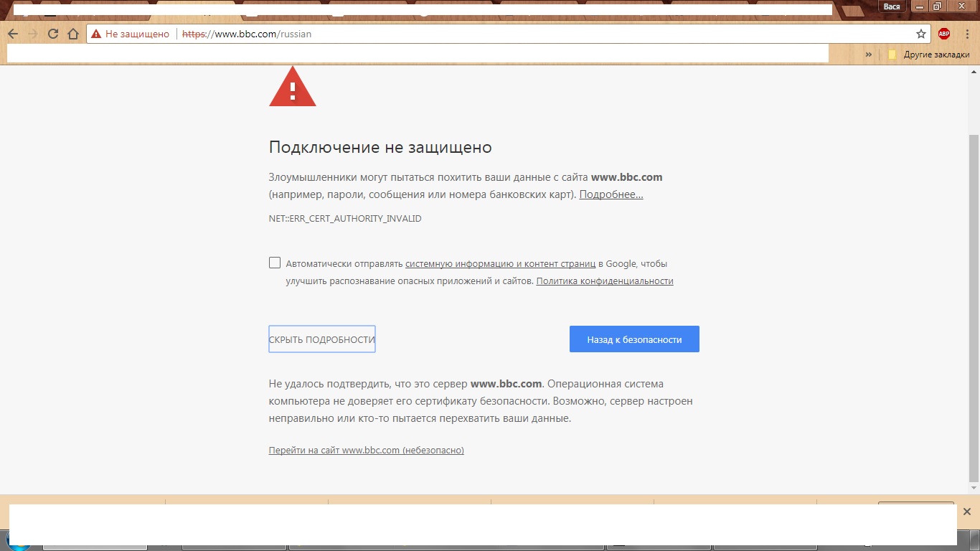
Task: Click the 'Подключение не защищено' heading
Action: (x=380, y=148)
